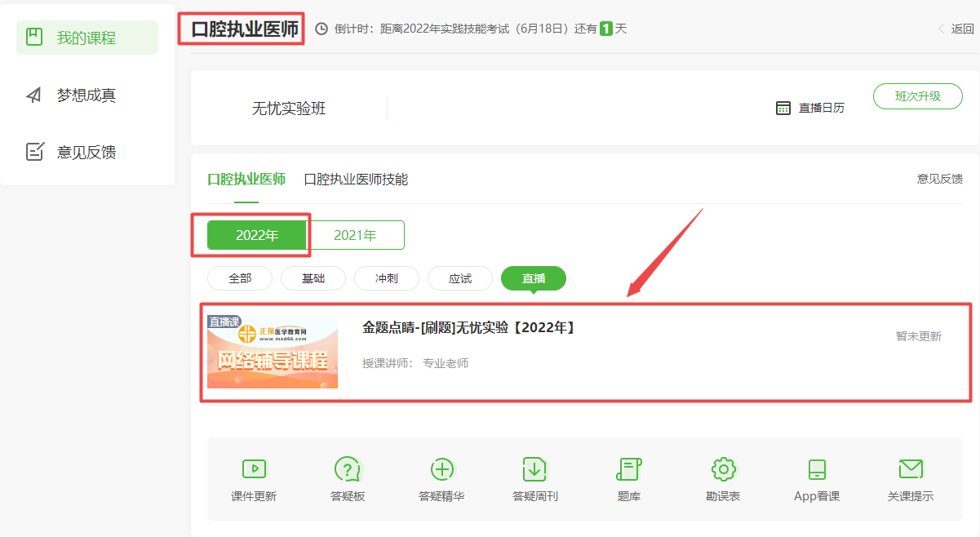Open the 答疑周刊 download icon

click(534, 469)
